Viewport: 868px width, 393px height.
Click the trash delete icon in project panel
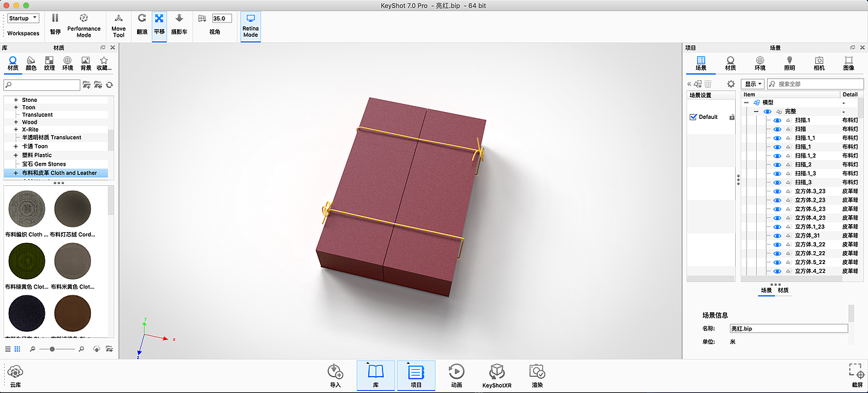pyautogui.click(x=708, y=83)
